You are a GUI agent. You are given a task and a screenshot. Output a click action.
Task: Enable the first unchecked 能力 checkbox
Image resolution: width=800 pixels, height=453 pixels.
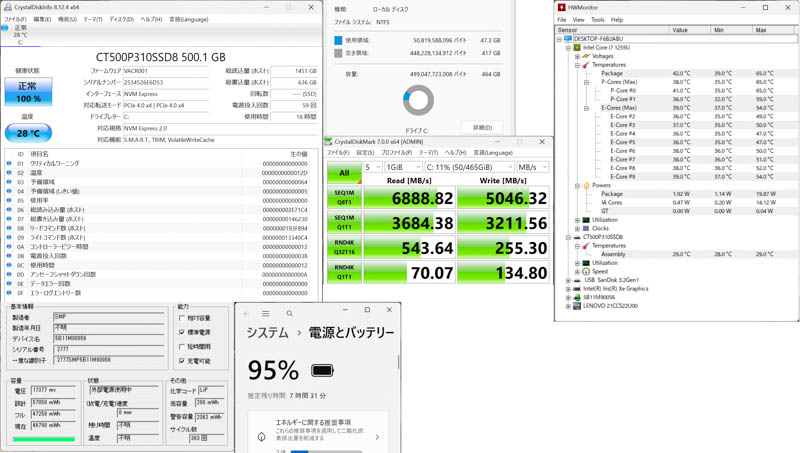tap(182, 318)
